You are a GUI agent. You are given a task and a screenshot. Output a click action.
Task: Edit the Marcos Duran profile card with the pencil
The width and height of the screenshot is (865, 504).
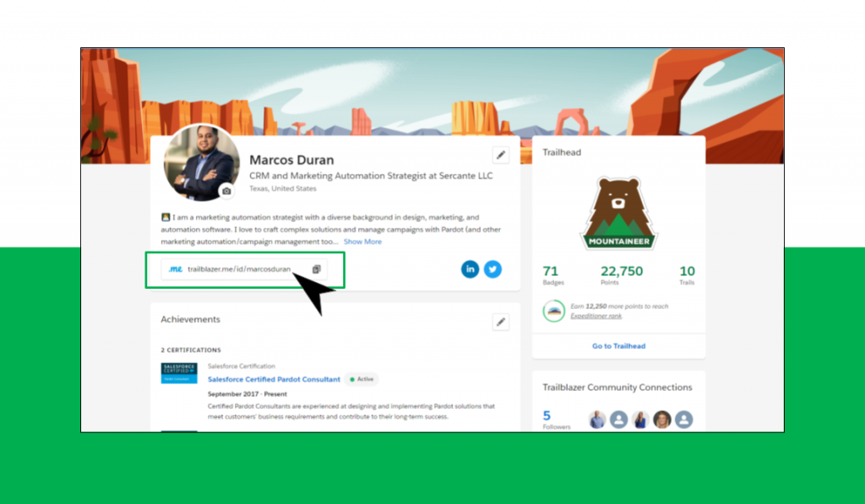click(500, 155)
